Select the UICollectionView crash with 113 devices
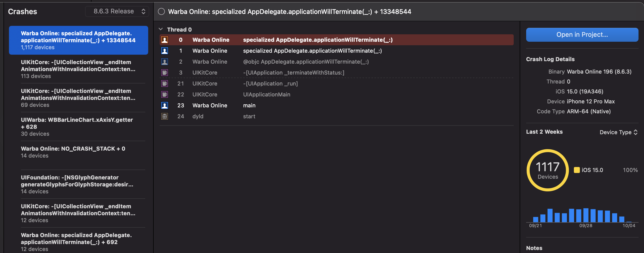Screen dimensions: 644x253 pos(79,69)
